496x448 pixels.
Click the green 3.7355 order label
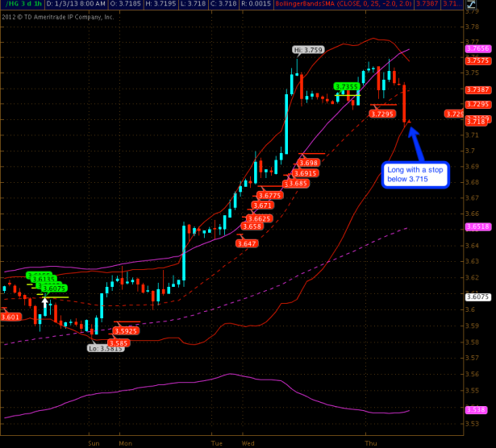point(347,86)
